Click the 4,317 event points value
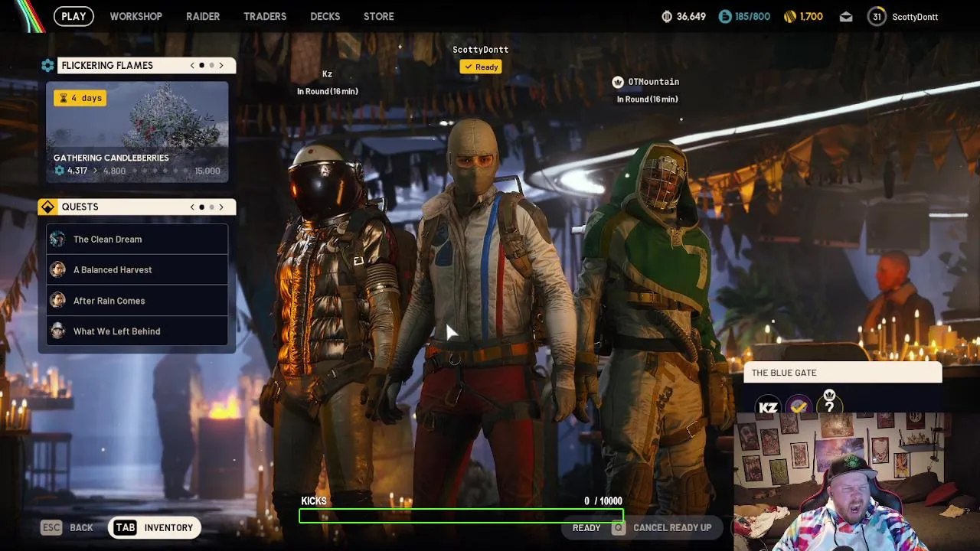This screenshot has width=980, height=551. (77, 171)
